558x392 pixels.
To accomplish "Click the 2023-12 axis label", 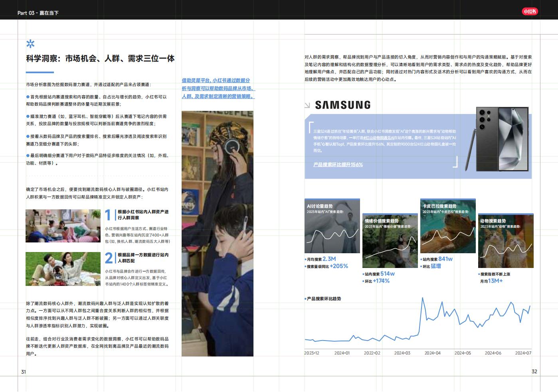I will click(x=312, y=353).
